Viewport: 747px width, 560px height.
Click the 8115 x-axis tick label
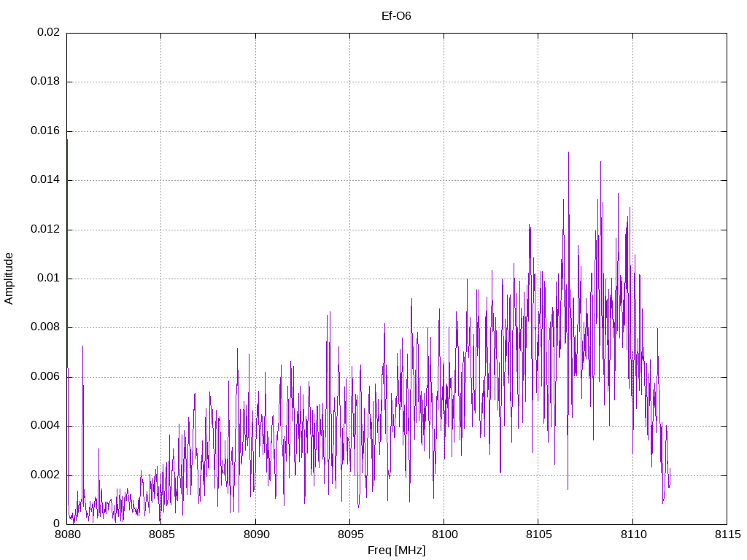[x=727, y=534]
